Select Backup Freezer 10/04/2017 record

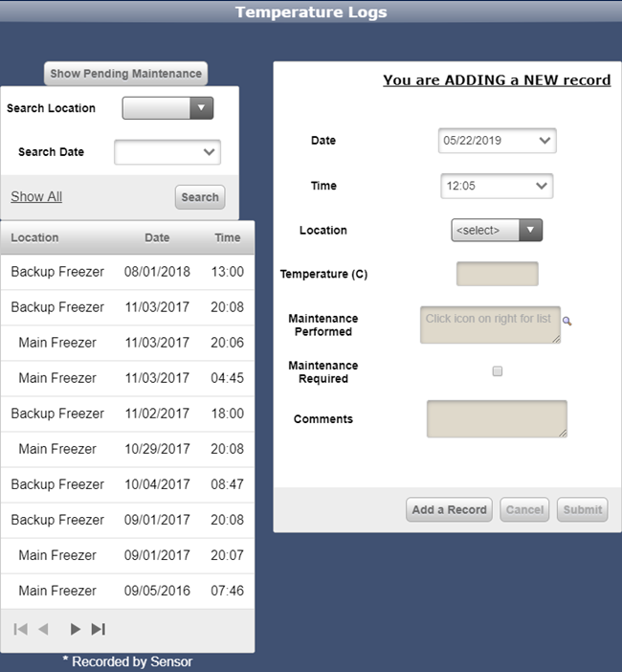127,484
